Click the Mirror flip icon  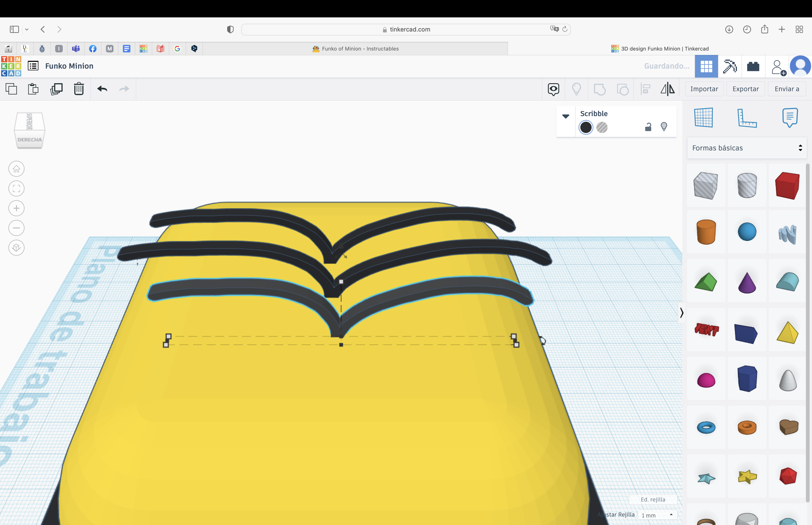[668, 89]
